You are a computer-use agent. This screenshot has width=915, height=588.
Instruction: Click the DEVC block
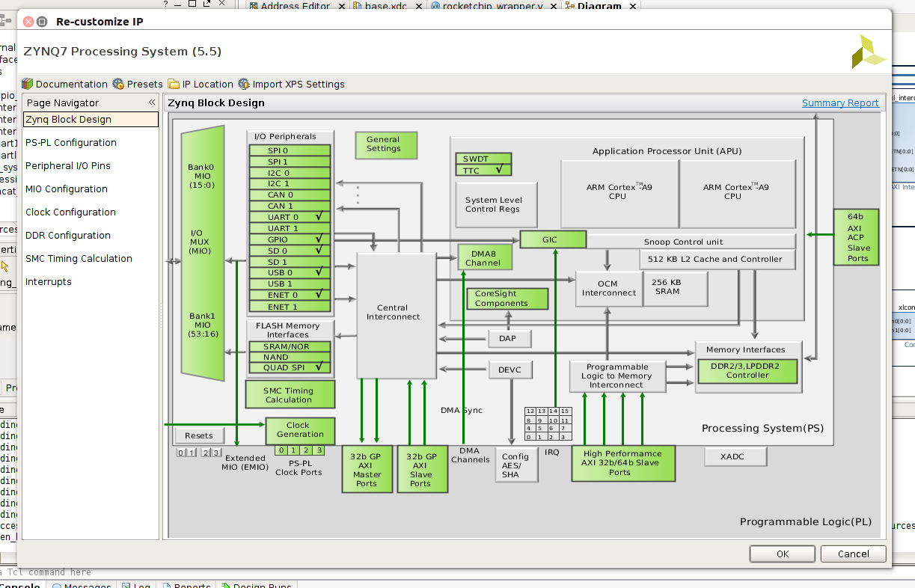510,370
